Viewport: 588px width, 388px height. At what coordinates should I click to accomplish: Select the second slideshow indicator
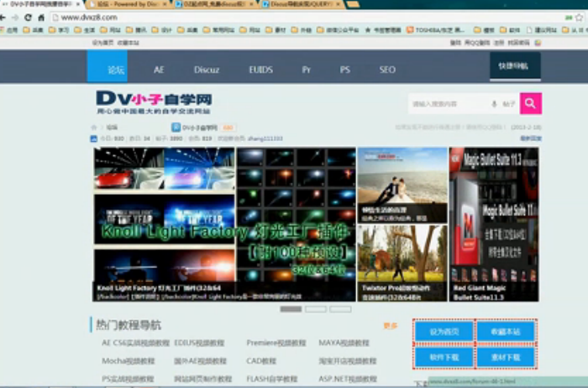(315, 309)
